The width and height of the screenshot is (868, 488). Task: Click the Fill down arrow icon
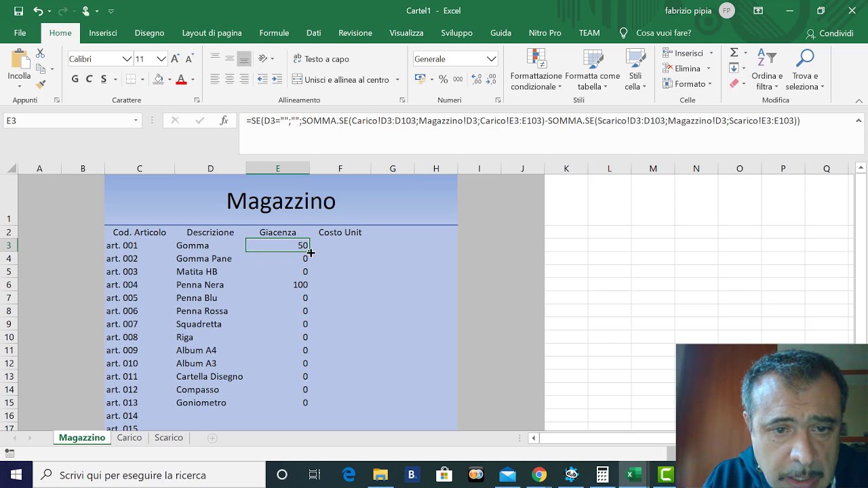(x=734, y=68)
